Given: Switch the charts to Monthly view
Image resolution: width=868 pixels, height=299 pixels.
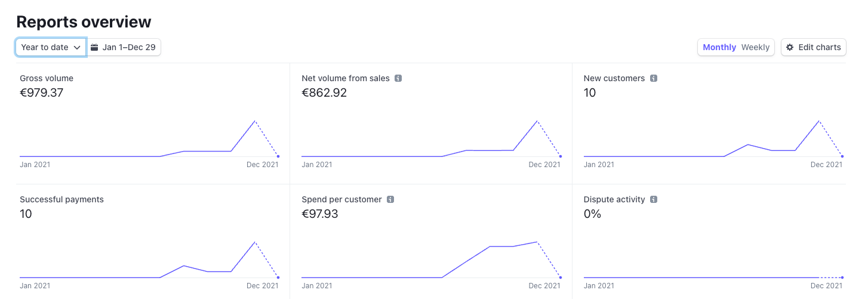Looking at the screenshot, I should [x=719, y=47].
